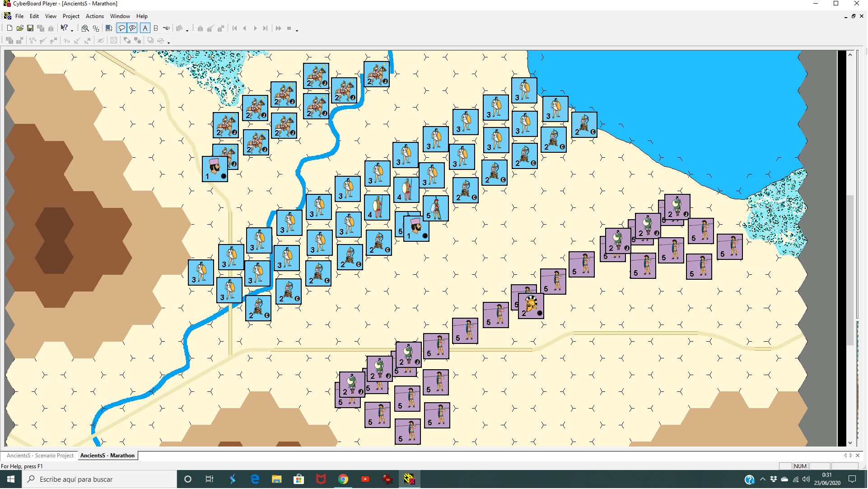This screenshot has height=489, width=868.
Task: Open the Edit menu
Action: pos(34,16)
